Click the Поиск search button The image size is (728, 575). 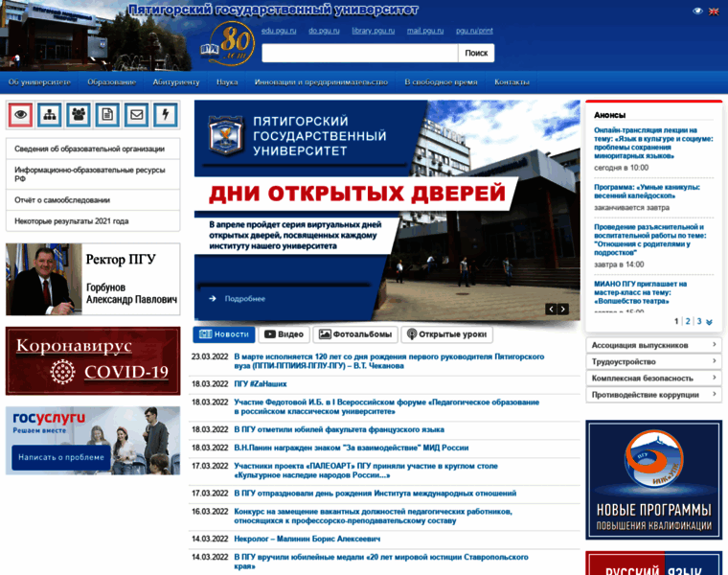pos(476,53)
